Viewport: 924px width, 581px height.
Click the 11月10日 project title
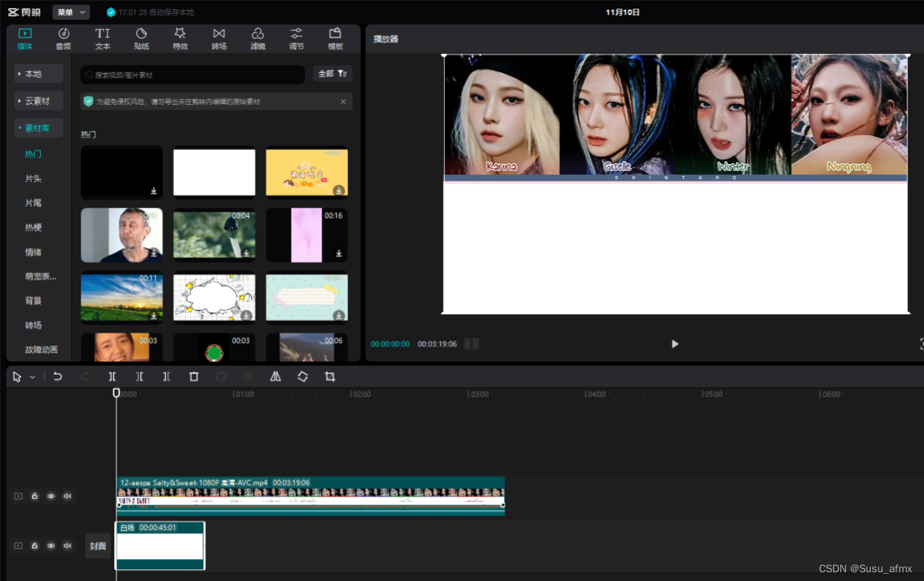coord(622,12)
